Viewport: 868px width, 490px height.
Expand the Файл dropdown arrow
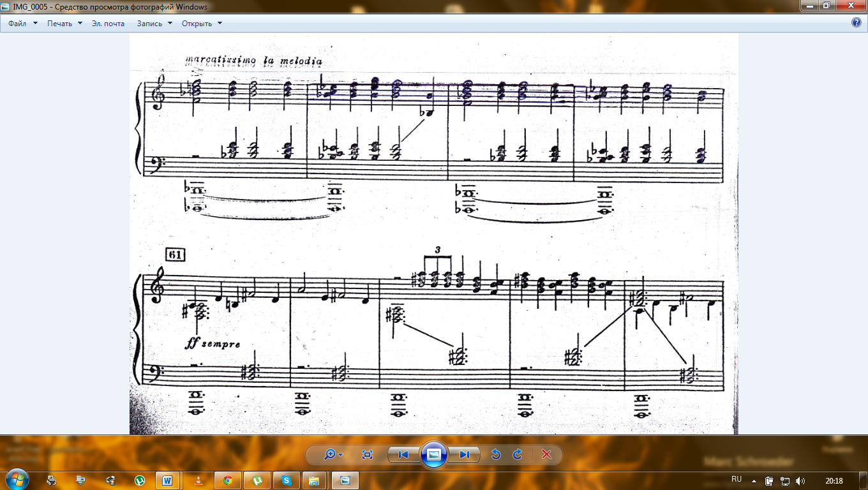point(35,23)
